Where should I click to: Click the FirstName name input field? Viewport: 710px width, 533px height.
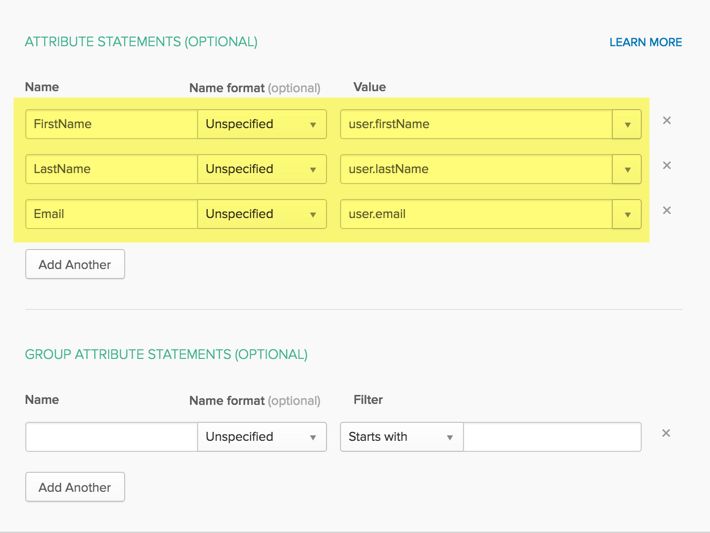111,124
